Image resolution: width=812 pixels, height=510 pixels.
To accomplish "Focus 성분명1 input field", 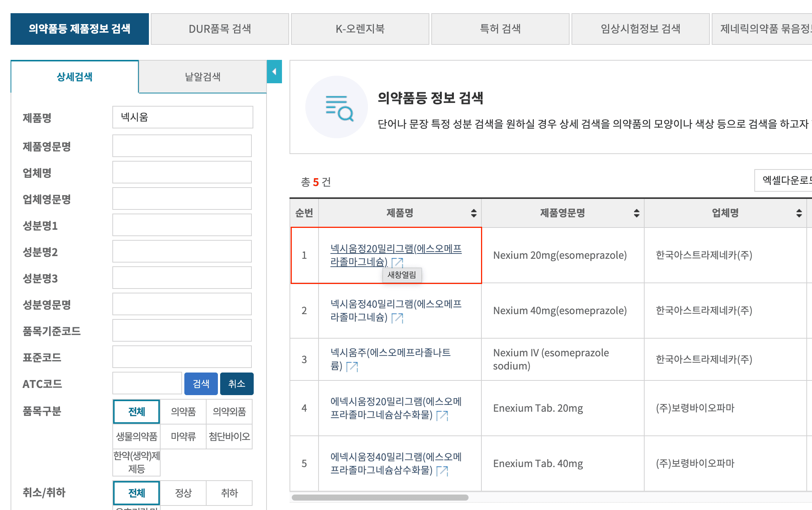I will [x=182, y=225].
